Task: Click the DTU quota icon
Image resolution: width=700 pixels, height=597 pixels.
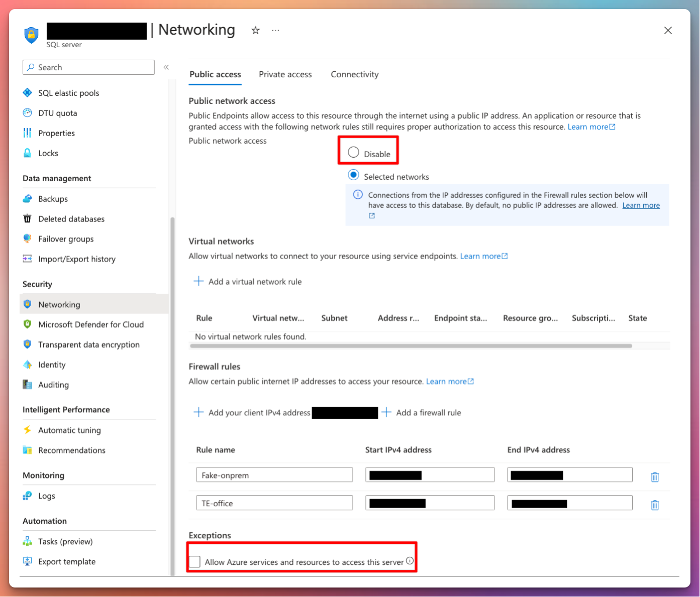Action: point(28,113)
